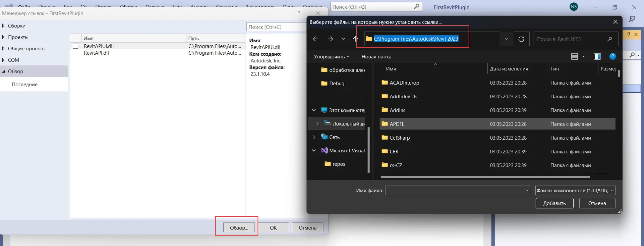Click the magnifier in the Ctrl+Q search box
Image resolution: width=644 pixels, height=246 pixels.
417,7
